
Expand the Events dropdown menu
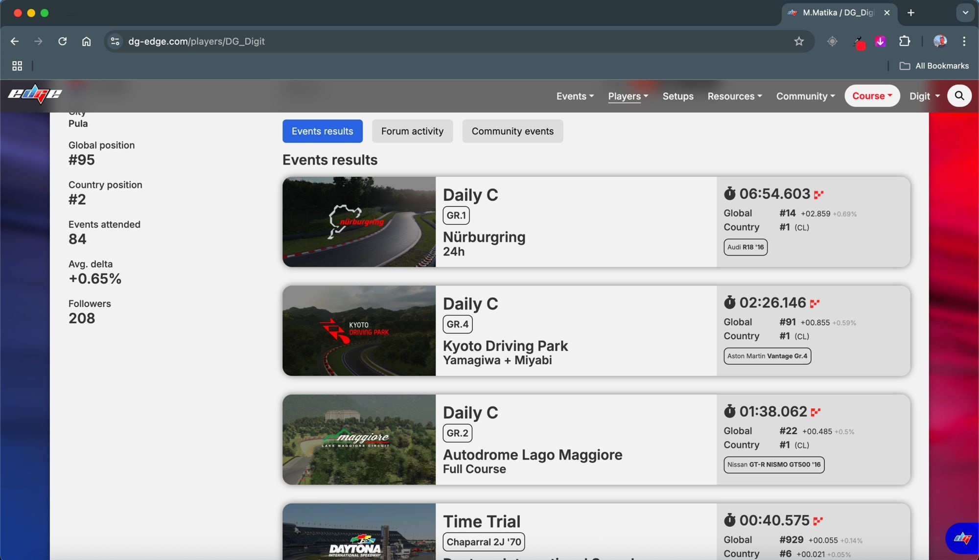click(575, 96)
